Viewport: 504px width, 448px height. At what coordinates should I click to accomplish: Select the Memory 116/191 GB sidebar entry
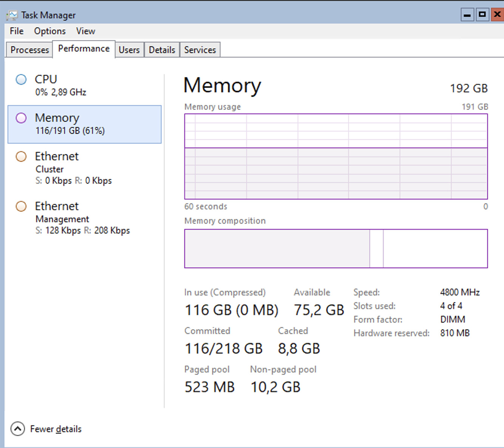pos(85,124)
